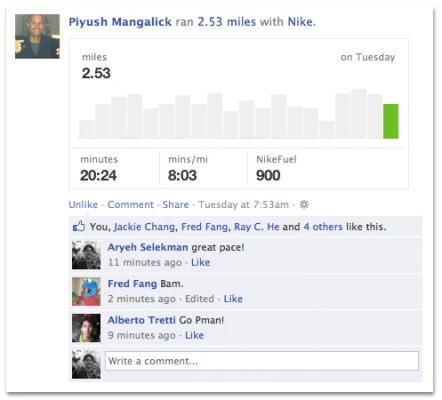Open your avatar beside comment box

pos(86,364)
